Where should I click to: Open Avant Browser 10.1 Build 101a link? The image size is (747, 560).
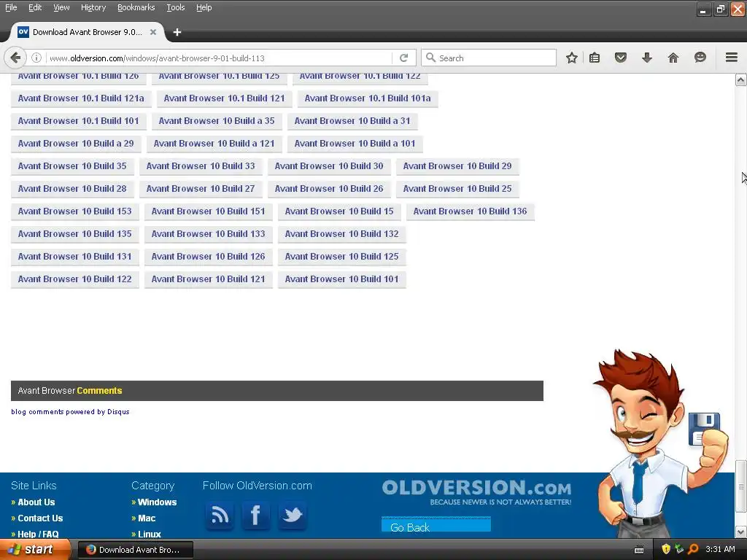coord(368,98)
